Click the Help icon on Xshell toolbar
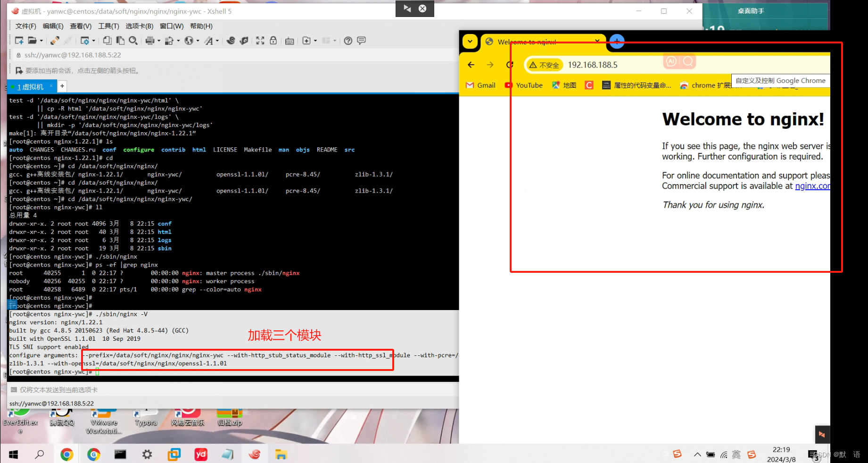 (348, 41)
